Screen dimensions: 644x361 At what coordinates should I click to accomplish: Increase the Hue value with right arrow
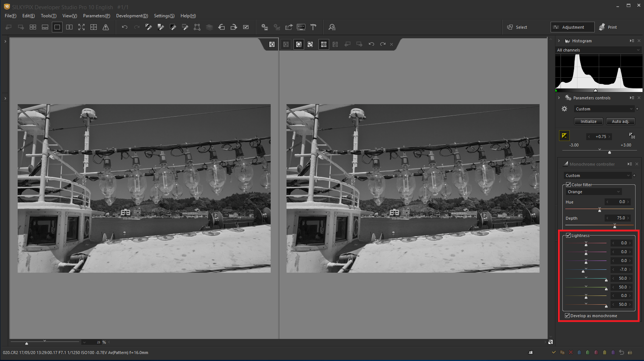coord(629,202)
